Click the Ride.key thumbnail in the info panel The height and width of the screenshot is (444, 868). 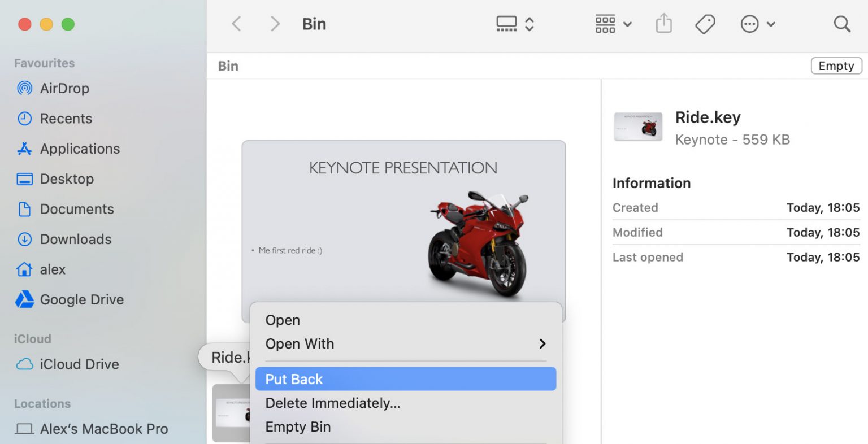coord(638,127)
